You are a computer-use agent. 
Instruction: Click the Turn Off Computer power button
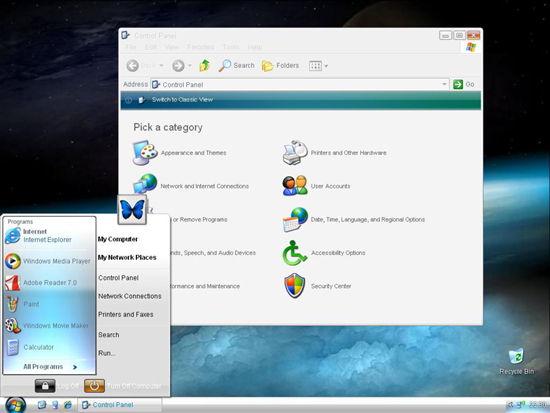[x=94, y=386]
